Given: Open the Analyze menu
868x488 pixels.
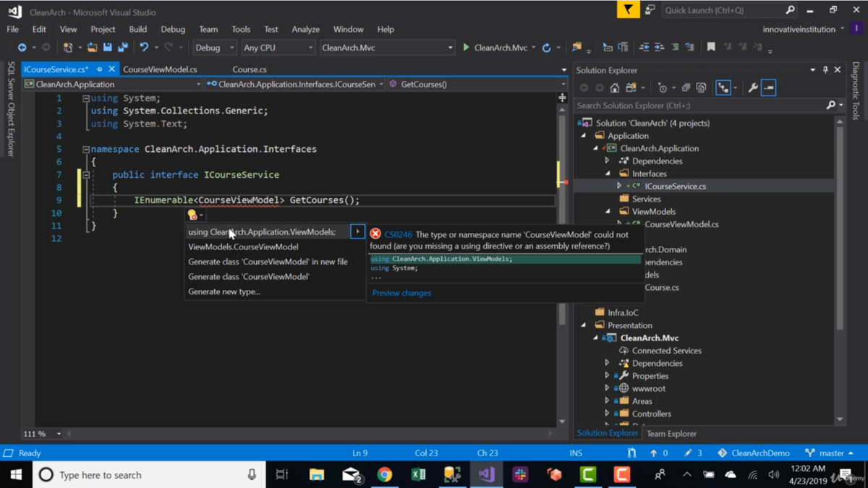Looking at the screenshot, I should pos(305,30).
